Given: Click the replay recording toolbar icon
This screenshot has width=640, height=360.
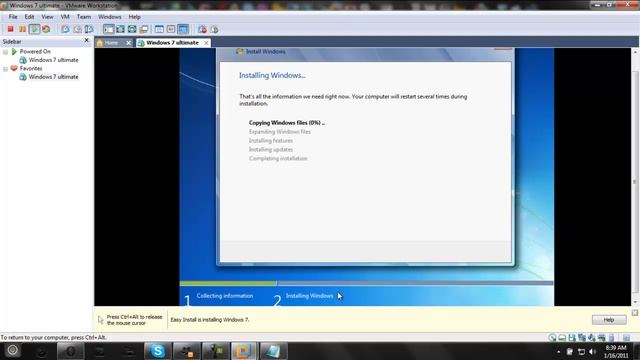Looking at the screenshot, I should (x=214, y=29).
